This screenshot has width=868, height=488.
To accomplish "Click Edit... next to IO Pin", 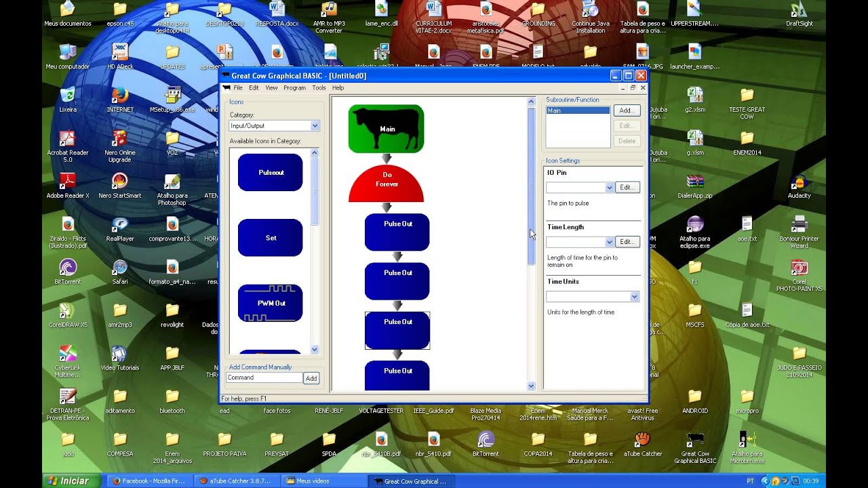I will coord(627,187).
